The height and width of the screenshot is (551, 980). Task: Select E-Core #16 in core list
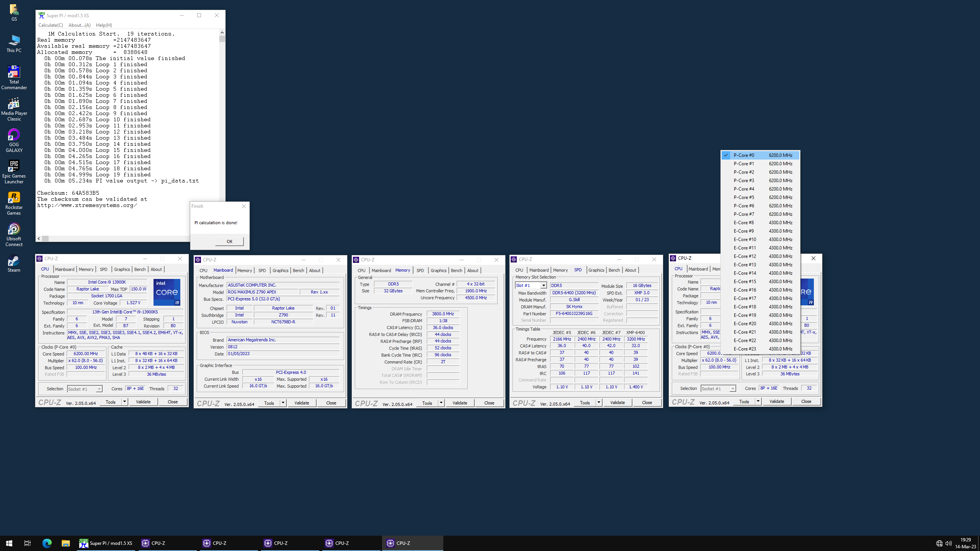click(760, 290)
